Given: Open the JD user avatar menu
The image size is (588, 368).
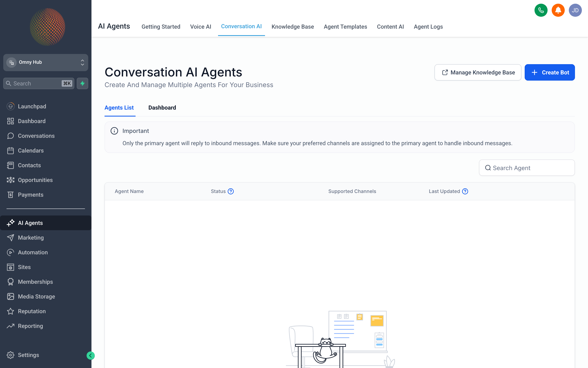Looking at the screenshot, I should point(575,10).
